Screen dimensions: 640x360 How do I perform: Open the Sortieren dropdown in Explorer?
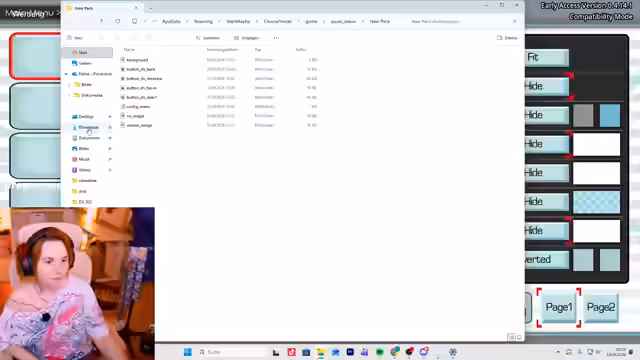(x=208, y=38)
